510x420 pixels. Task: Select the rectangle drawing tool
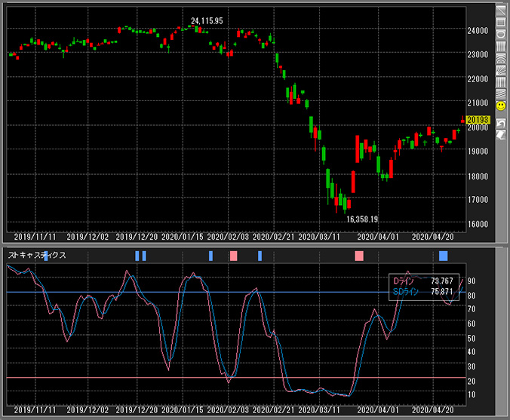coord(501,22)
